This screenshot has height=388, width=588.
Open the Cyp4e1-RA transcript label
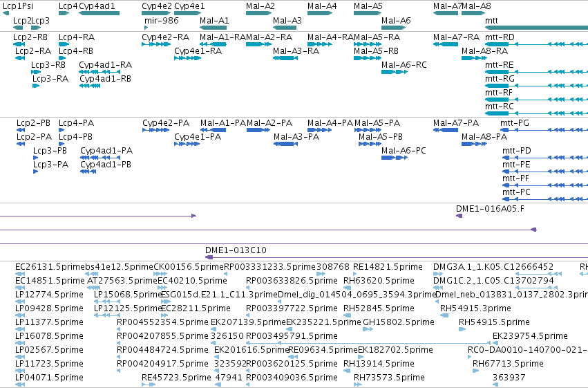click(x=198, y=51)
